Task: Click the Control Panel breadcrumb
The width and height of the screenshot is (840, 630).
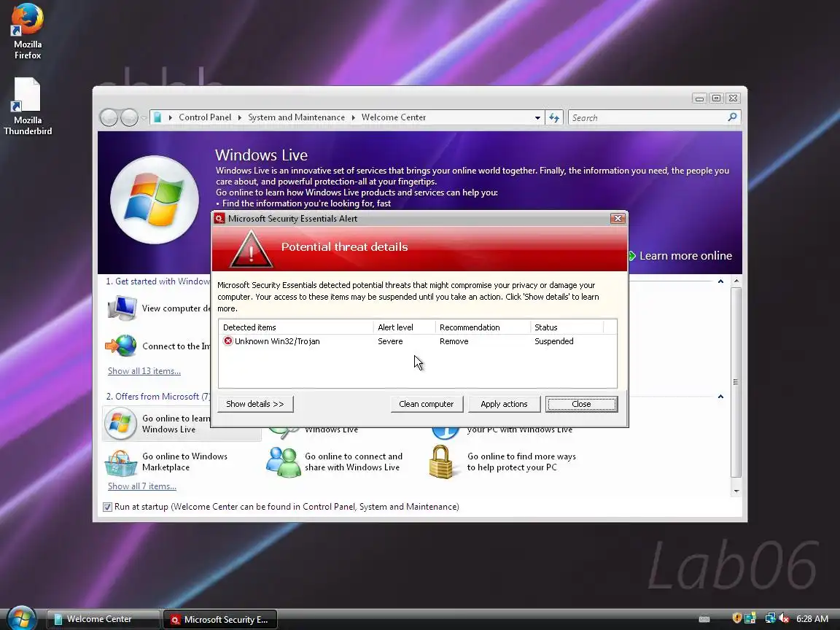Action: (x=205, y=117)
